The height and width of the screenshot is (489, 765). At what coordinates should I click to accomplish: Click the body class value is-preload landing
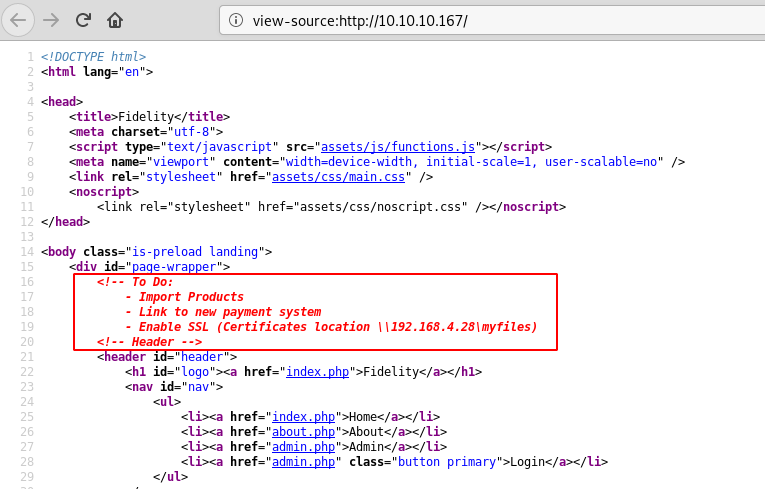[195, 252]
